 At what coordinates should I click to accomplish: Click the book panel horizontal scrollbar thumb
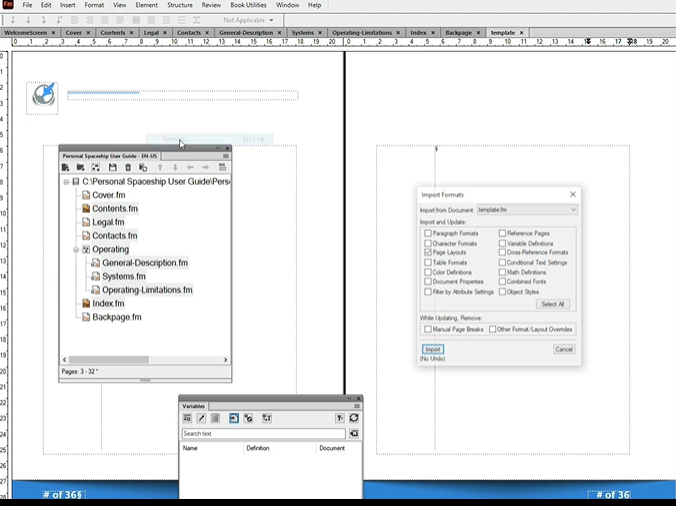pyautogui.click(x=109, y=359)
